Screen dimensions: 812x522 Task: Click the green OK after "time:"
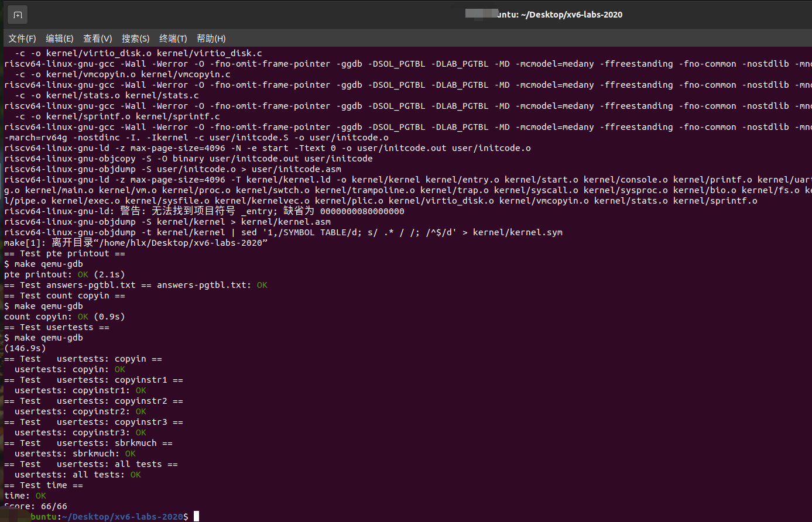coord(40,496)
